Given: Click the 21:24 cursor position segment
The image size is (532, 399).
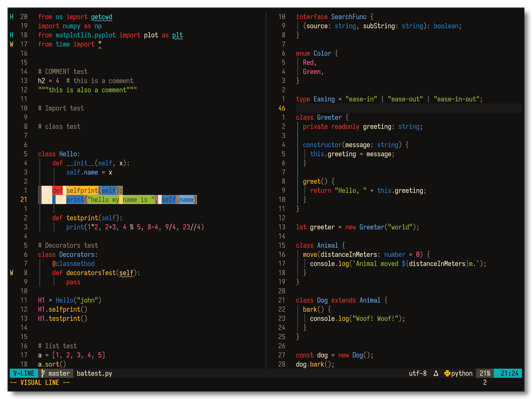Looking at the screenshot, I should point(509,373).
